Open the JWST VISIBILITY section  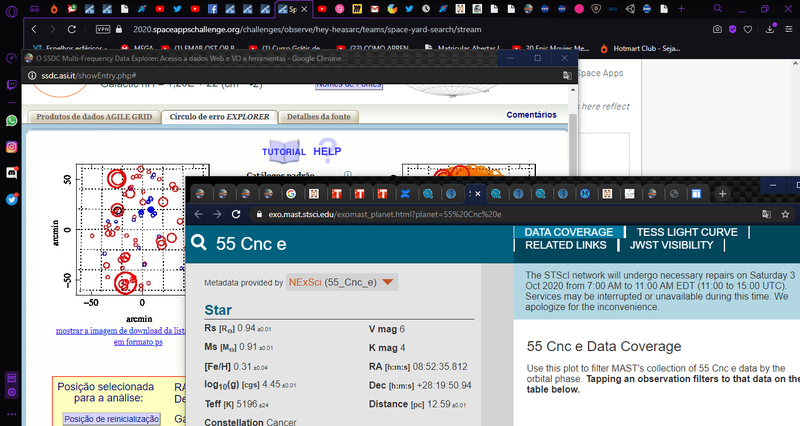[671, 245]
